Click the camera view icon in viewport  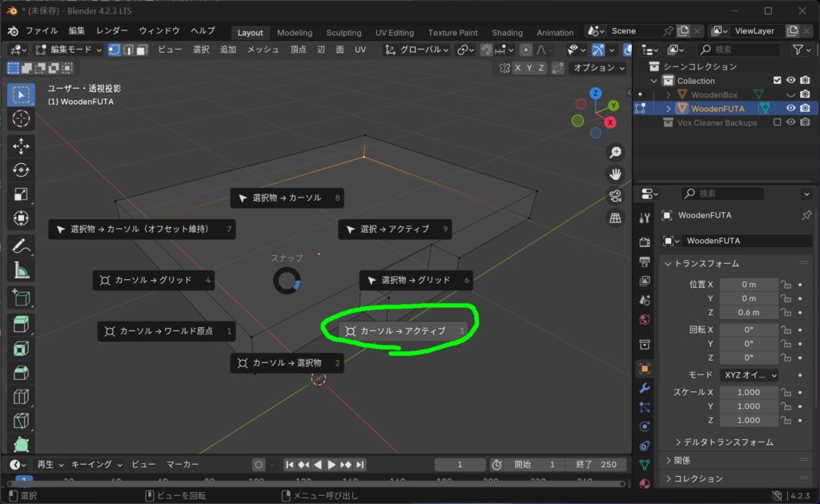click(616, 196)
